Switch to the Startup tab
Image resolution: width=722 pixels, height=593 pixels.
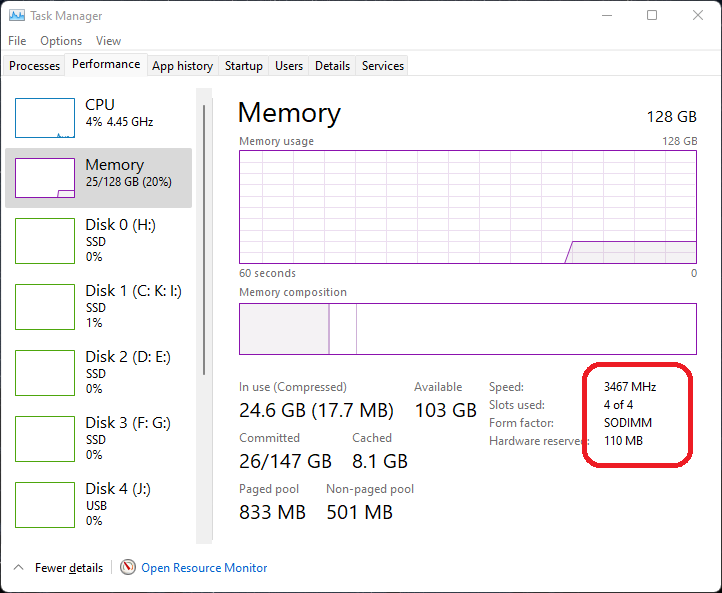point(244,66)
